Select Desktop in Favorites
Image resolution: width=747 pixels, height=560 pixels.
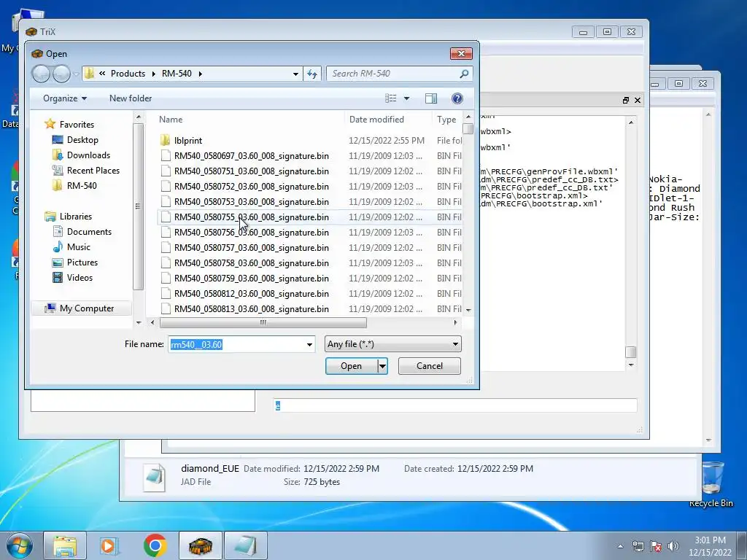(x=82, y=139)
